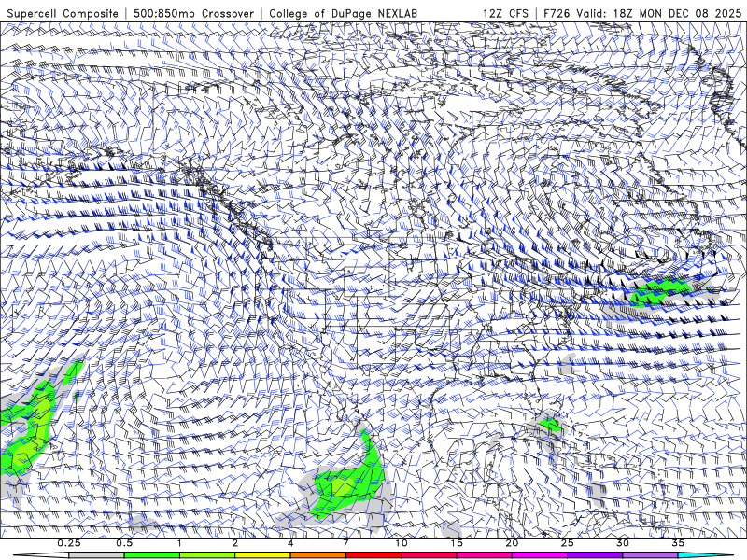Click the crimson 10–15 color scale segment
The image size is (747, 560).
pyautogui.click(x=429, y=555)
